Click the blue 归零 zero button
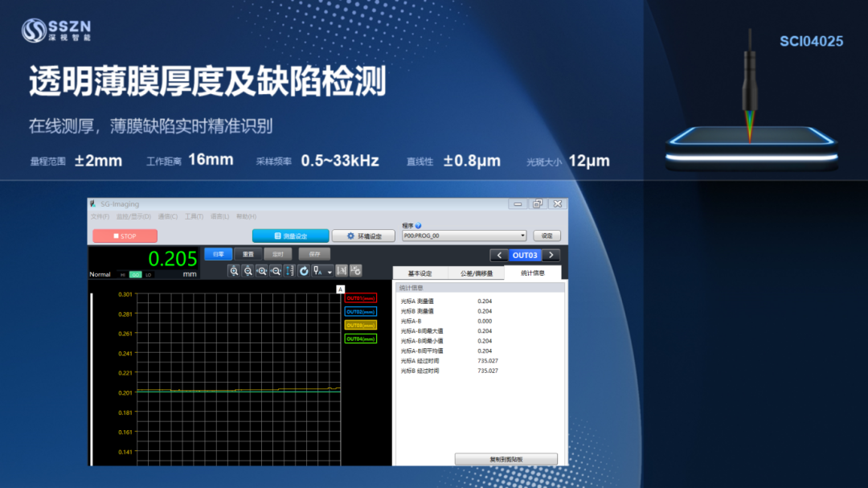 coord(218,254)
